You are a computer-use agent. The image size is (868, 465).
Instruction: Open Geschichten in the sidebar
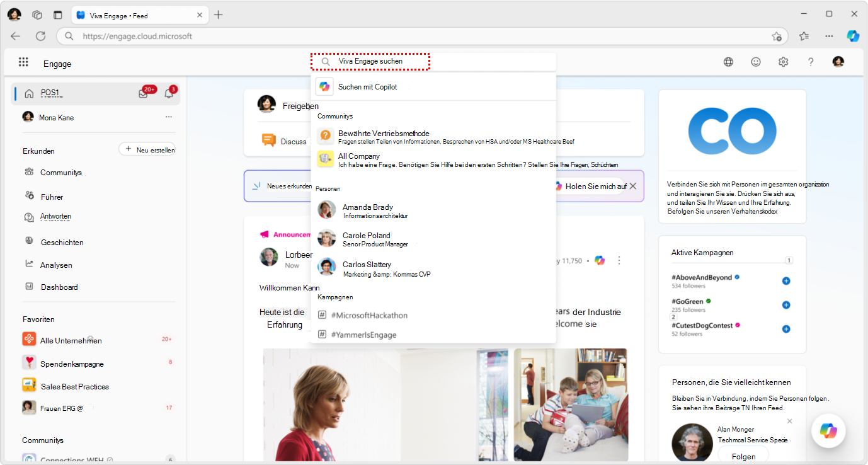[62, 243]
